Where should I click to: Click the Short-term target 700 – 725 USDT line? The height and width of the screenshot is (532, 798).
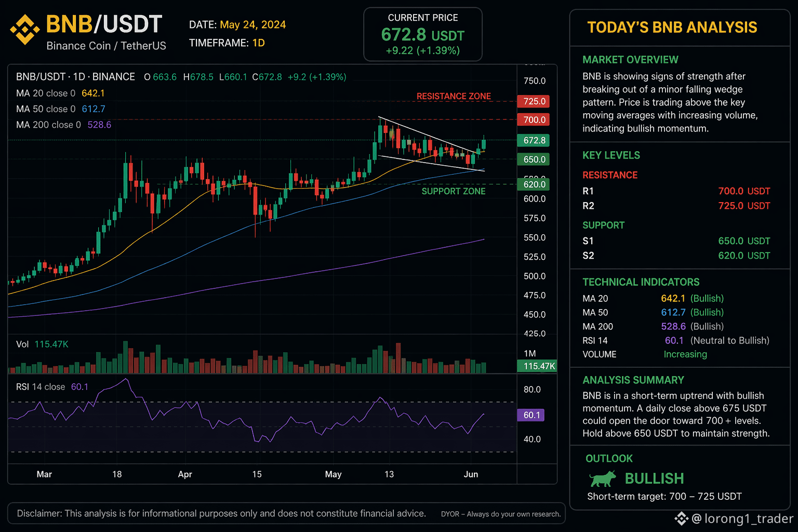click(x=664, y=497)
